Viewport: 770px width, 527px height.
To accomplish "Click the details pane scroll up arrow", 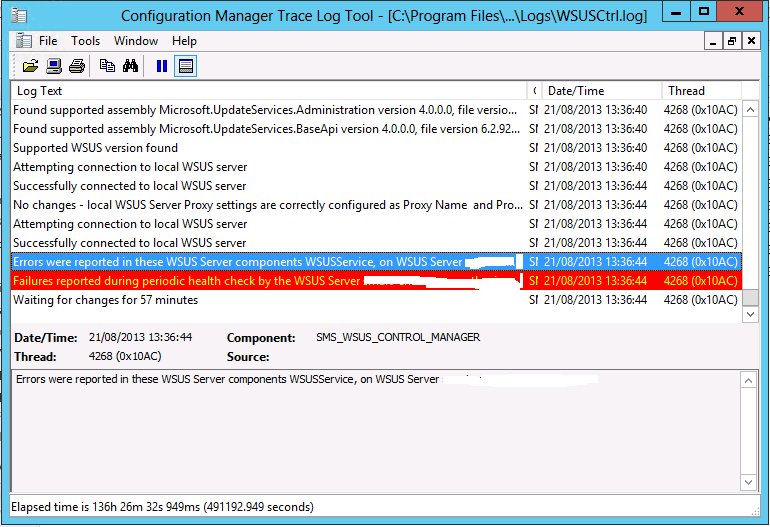I will click(748, 380).
